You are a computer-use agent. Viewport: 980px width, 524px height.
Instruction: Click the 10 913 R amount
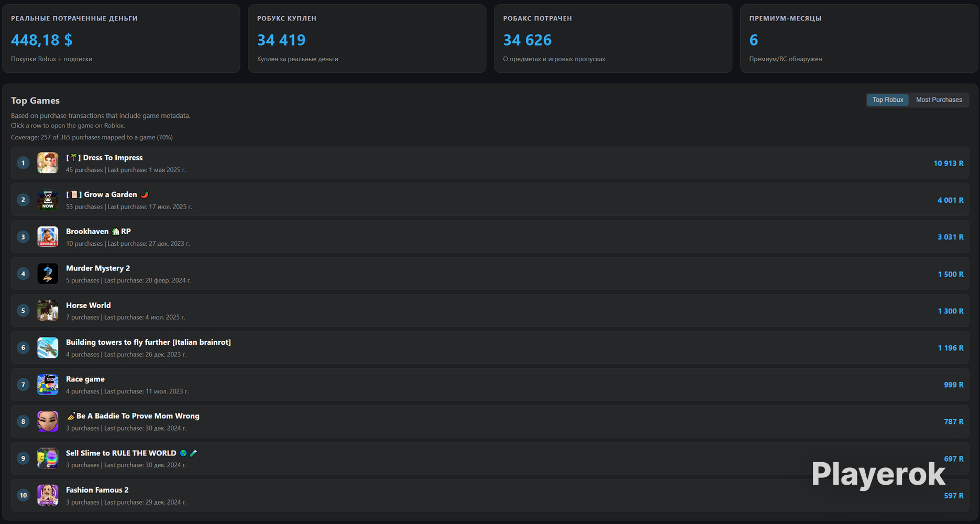tap(949, 163)
